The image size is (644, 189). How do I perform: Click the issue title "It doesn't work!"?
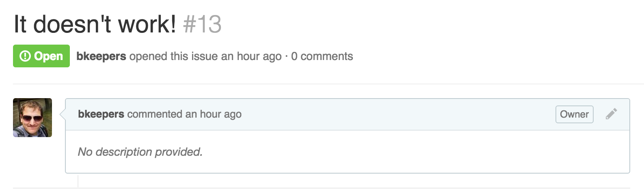(x=95, y=24)
